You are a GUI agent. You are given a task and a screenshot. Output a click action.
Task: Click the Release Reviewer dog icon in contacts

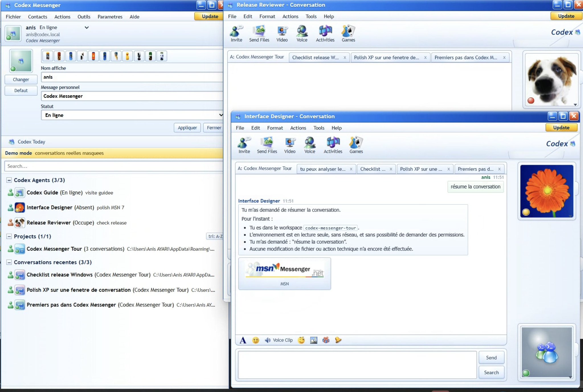click(x=20, y=223)
